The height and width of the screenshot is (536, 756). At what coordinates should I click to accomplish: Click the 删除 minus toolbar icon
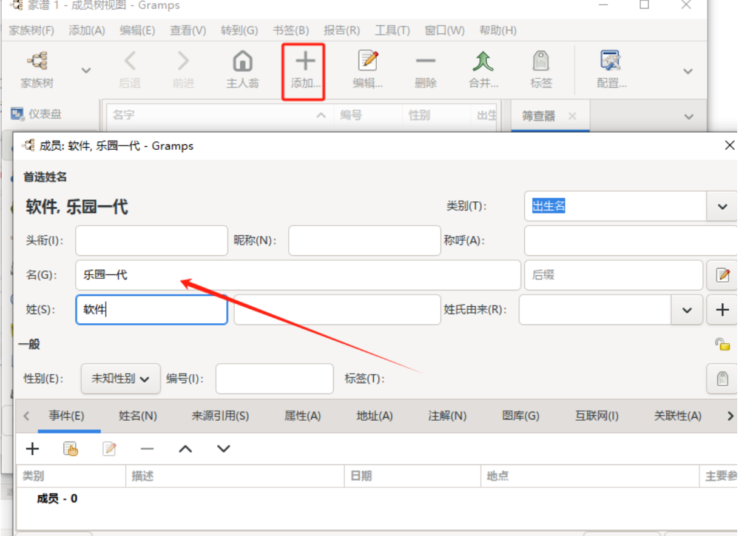[425, 70]
